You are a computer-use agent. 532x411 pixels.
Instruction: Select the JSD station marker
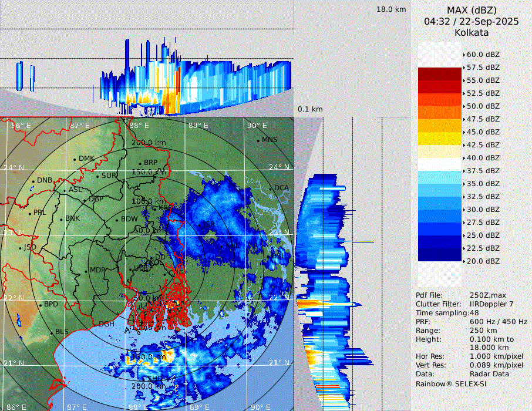point(20,248)
